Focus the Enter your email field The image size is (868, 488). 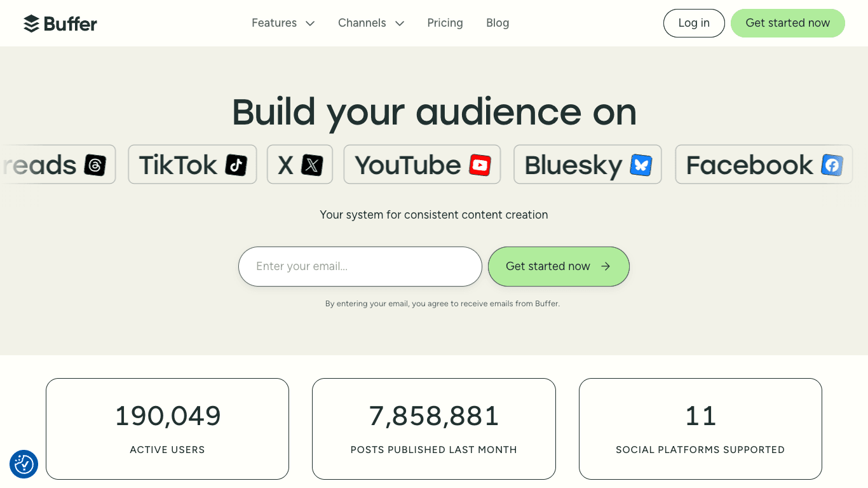pos(360,266)
